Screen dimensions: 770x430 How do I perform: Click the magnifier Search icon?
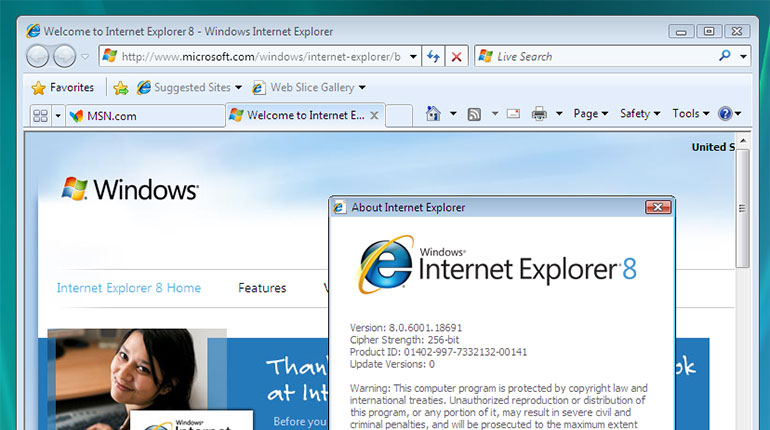[725, 56]
